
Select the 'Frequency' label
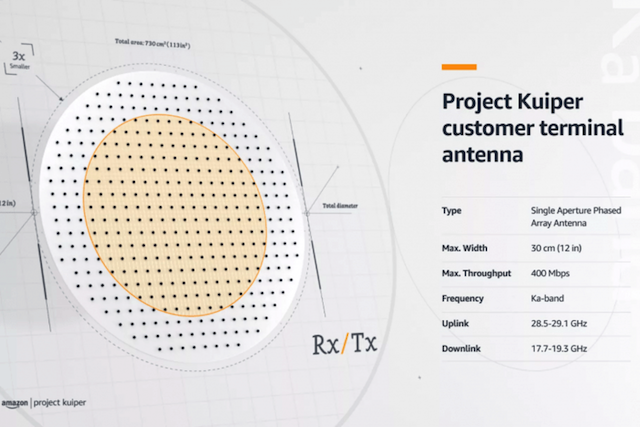click(x=462, y=299)
